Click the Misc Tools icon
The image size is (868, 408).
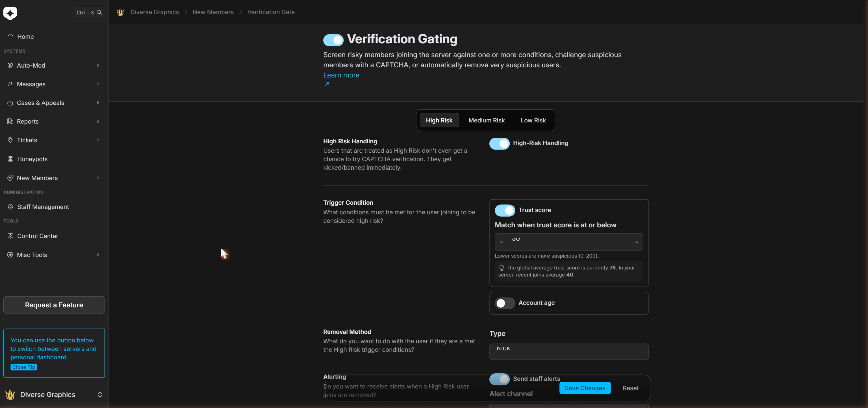click(10, 254)
